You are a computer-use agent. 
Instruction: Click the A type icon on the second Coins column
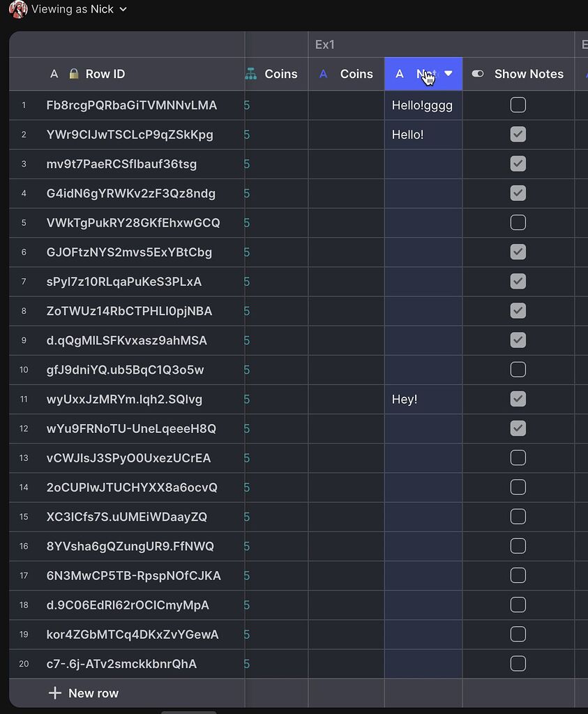point(323,73)
